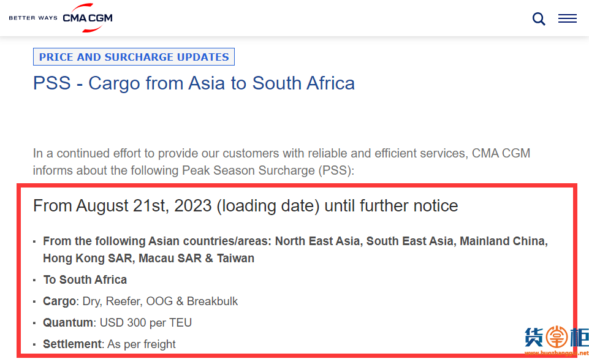Click the Hong Kong SAR, Macau SAR & Taiwan line
The height and width of the screenshot is (364, 589).
[149, 259]
